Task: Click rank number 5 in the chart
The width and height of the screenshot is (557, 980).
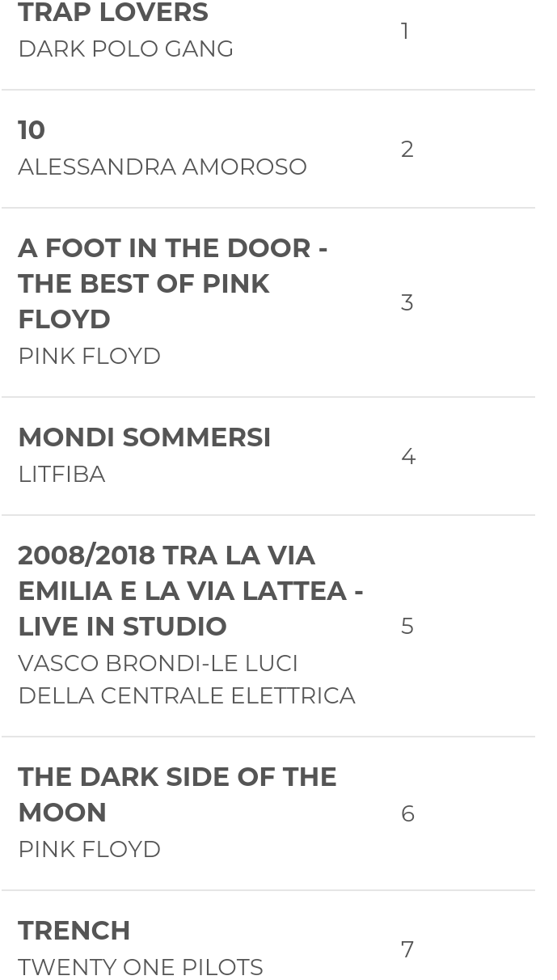Action: coord(407,626)
